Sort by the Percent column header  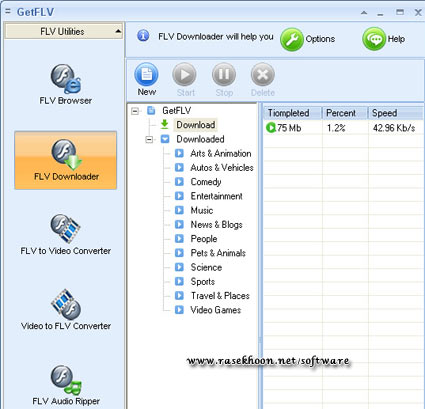345,113
